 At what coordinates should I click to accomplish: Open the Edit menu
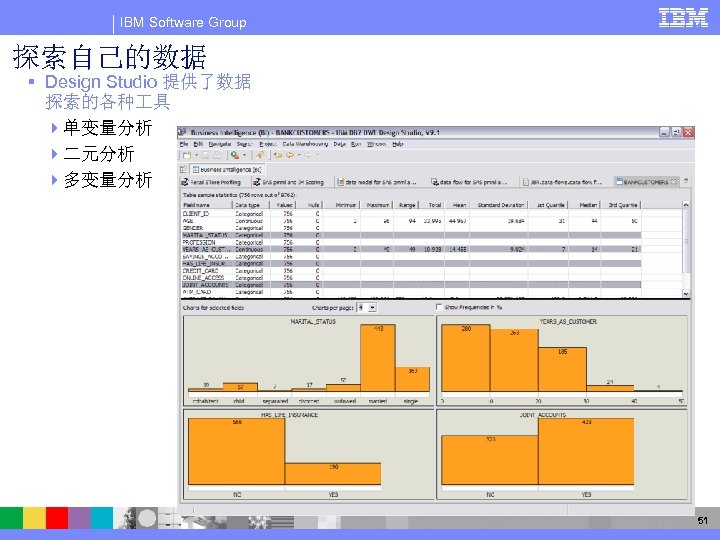[x=198, y=144]
